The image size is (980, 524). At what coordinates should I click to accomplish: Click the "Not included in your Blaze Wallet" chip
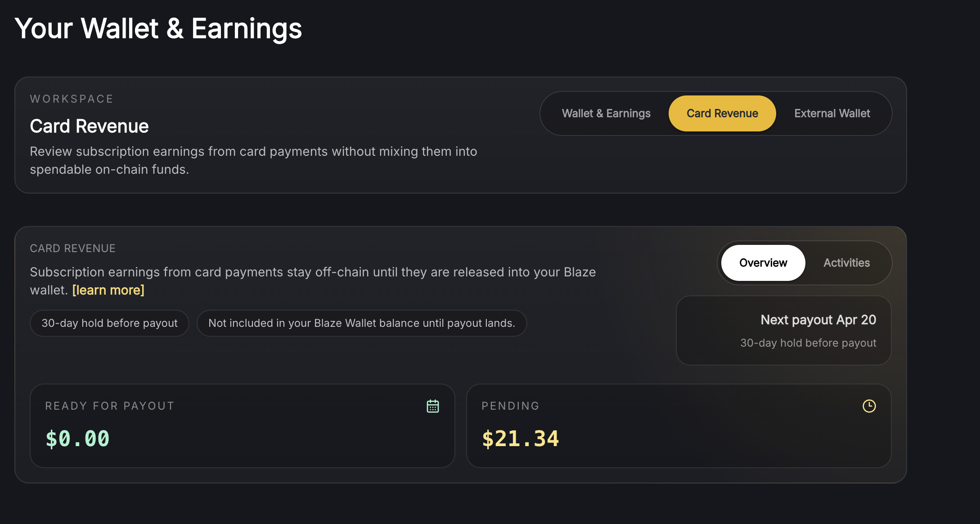362,323
